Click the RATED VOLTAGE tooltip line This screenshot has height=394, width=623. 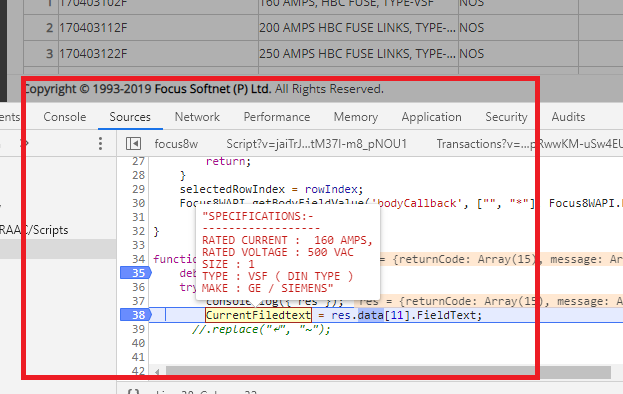[277, 252]
